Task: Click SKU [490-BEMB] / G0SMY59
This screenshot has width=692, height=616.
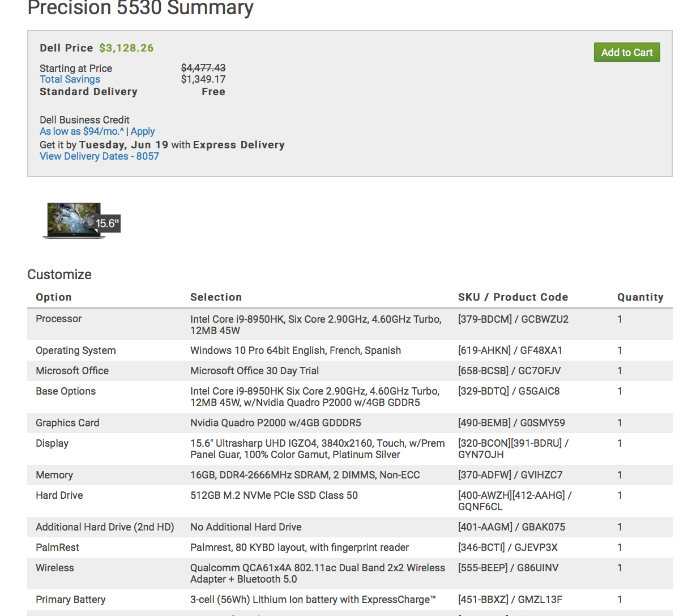Action: coord(511,423)
